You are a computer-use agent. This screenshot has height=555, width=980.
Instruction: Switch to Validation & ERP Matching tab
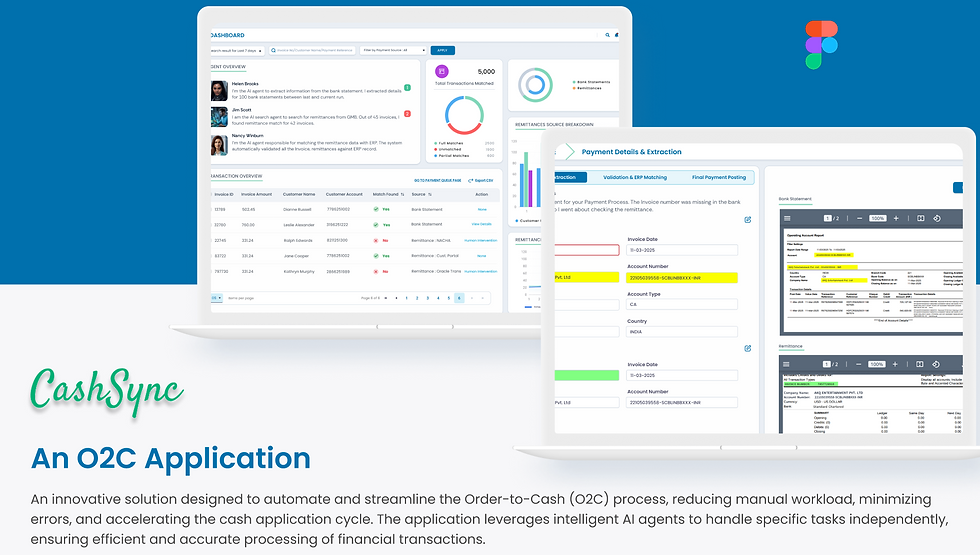tap(635, 178)
